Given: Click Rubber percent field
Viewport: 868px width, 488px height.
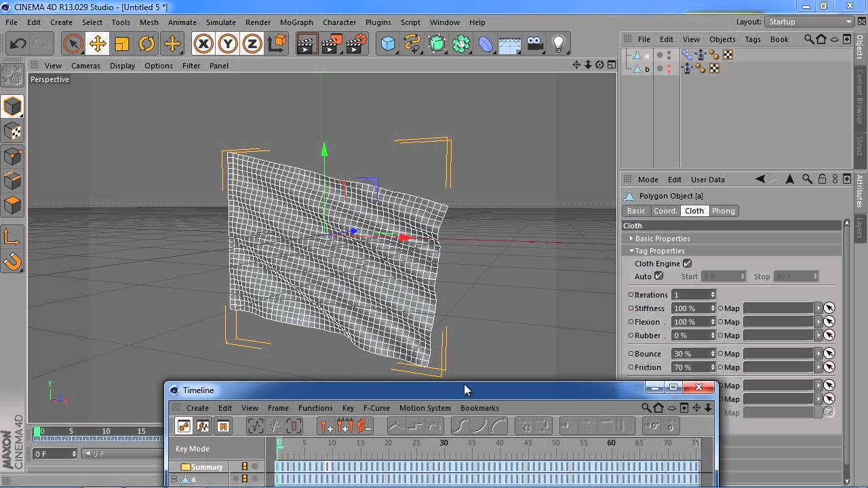Looking at the screenshot, I should [x=690, y=335].
